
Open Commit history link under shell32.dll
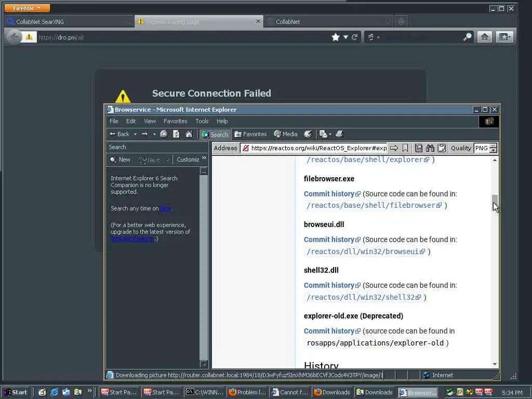coord(332,285)
